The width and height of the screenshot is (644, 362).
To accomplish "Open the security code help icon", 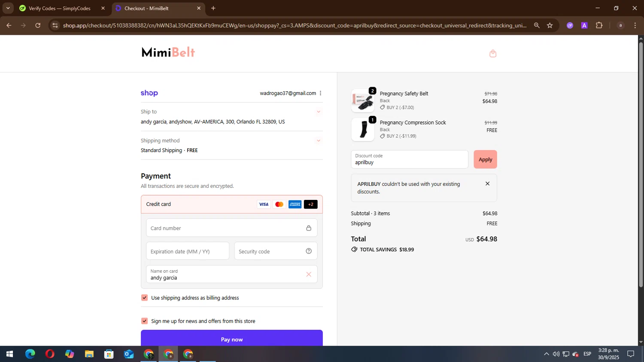I will [x=309, y=251].
